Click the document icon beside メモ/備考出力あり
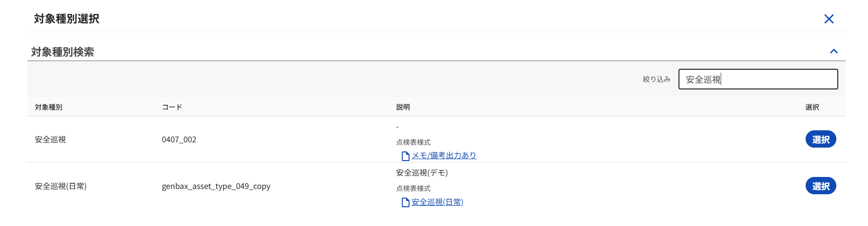Screen dimensions: 868x226 pos(405,156)
